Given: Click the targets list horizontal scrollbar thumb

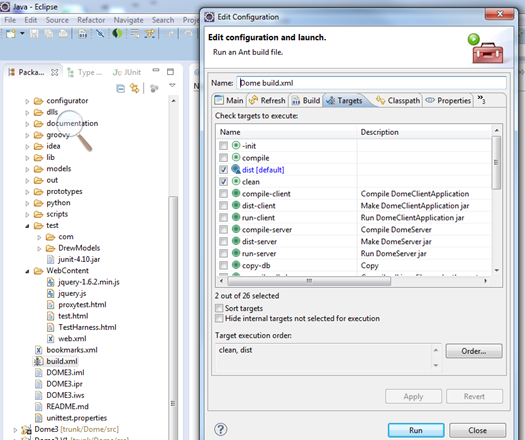Looking at the screenshot, I should 309,281.
